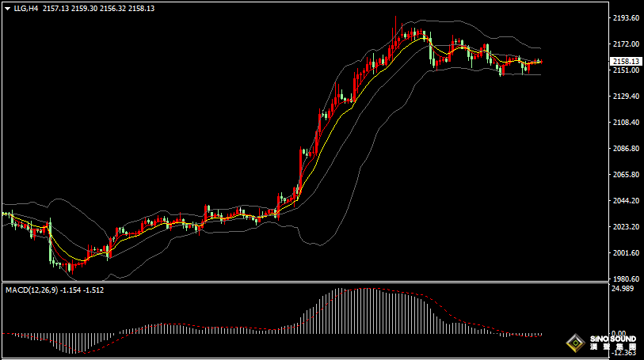
Task: Click the 2172.00 price axis label
Action: (626, 44)
